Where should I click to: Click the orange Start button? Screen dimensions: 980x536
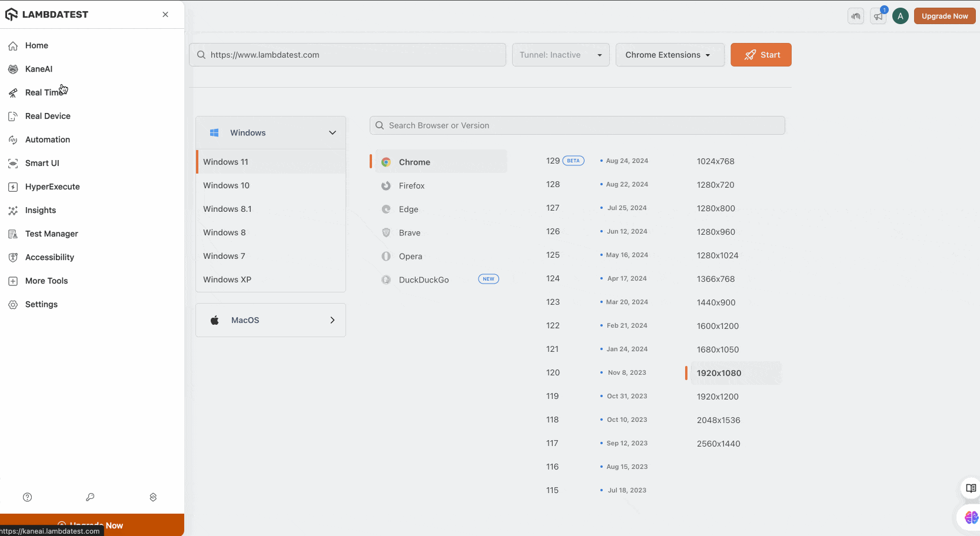point(760,55)
